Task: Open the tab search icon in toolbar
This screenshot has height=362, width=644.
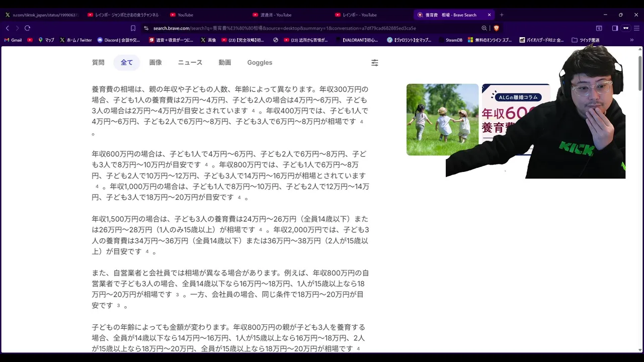Action: coord(599,28)
